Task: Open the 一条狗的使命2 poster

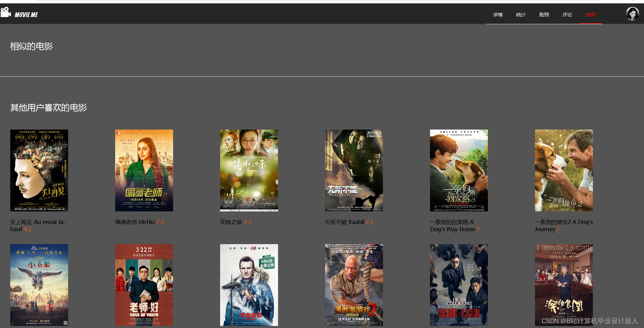Action: (564, 170)
